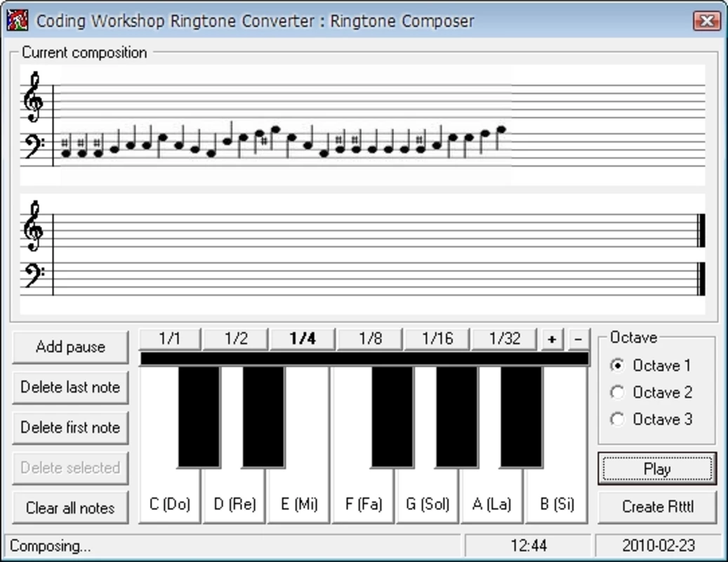Click the bass clef on first staff
The image size is (728, 562).
click(x=34, y=146)
